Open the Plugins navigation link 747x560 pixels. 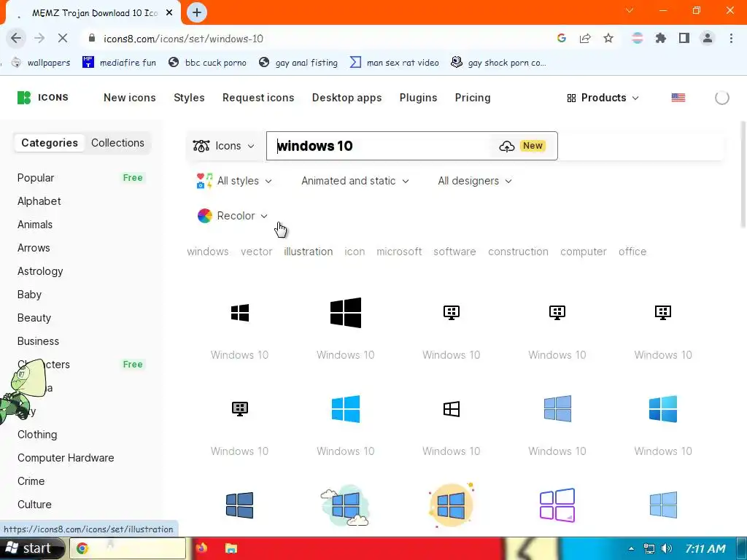click(x=418, y=98)
